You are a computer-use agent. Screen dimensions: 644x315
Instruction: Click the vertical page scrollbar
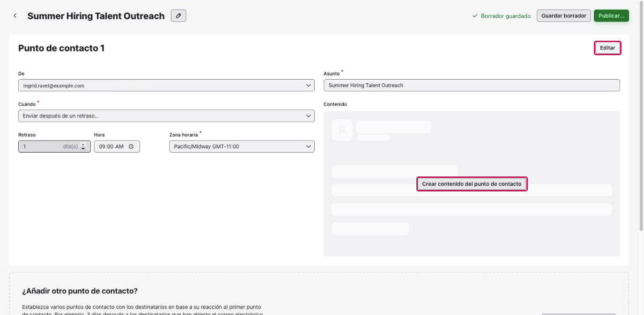641,117
